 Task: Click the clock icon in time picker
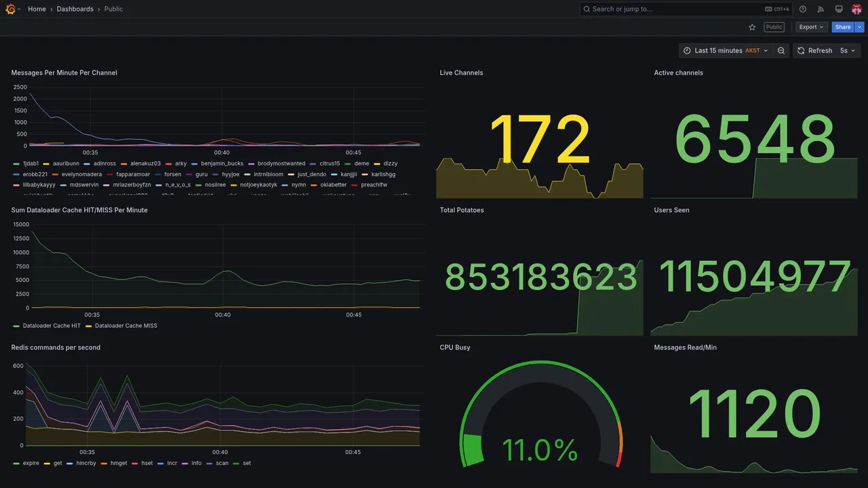[687, 51]
